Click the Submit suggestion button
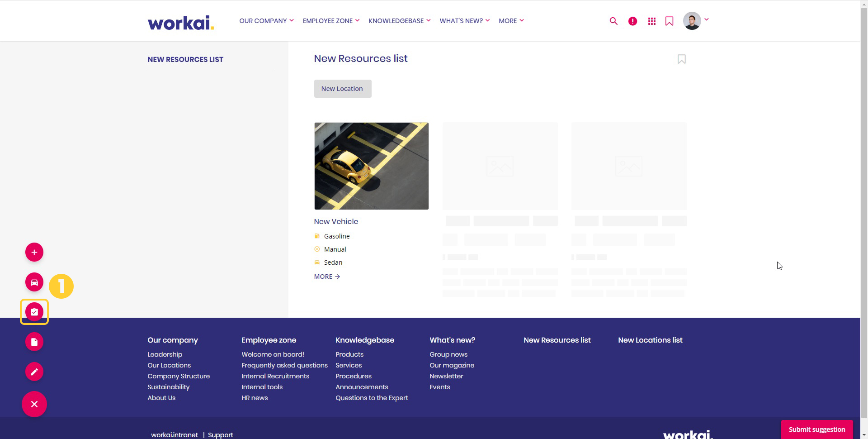Image resolution: width=868 pixels, height=439 pixels. point(817,429)
